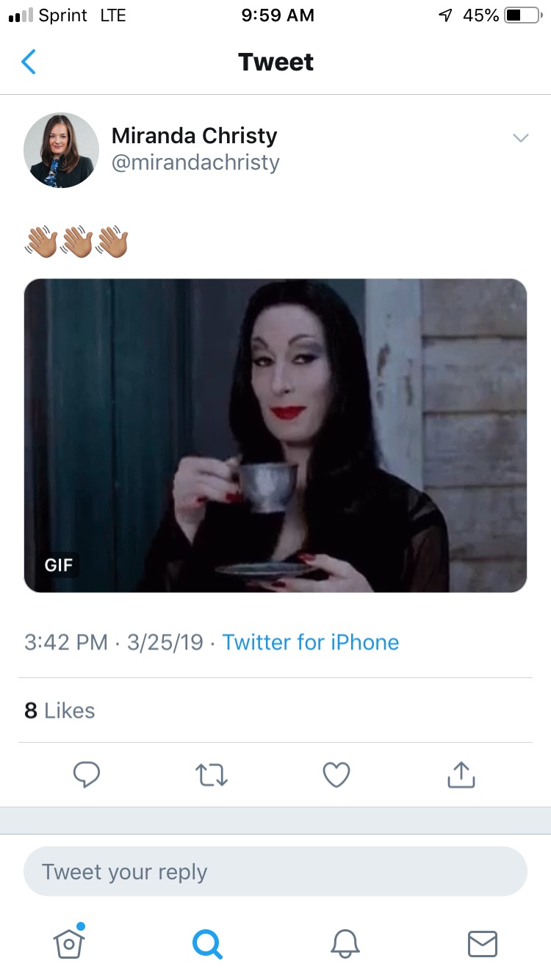
Task: Open Miranda Christy's profile picture
Action: [x=62, y=150]
